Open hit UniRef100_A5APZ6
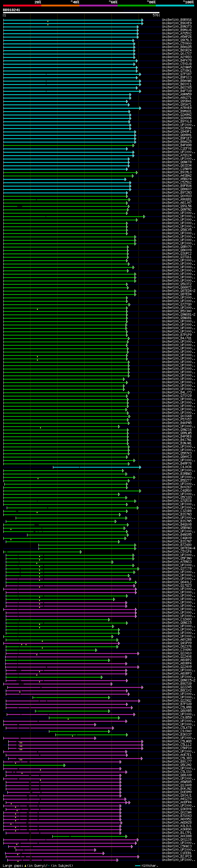Image resolution: width=197 pixels, height=868 pixels. [x=177, y=37]
